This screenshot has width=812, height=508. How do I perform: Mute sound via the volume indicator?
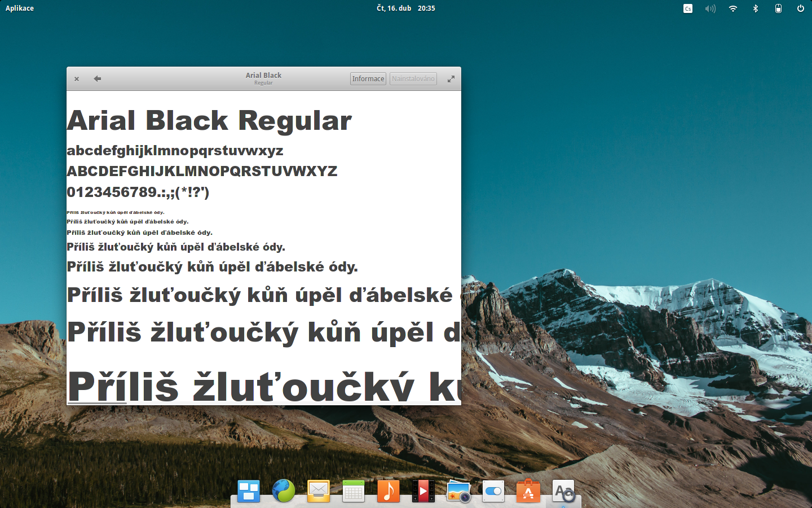pyautogui.click(x=710, y=8)
